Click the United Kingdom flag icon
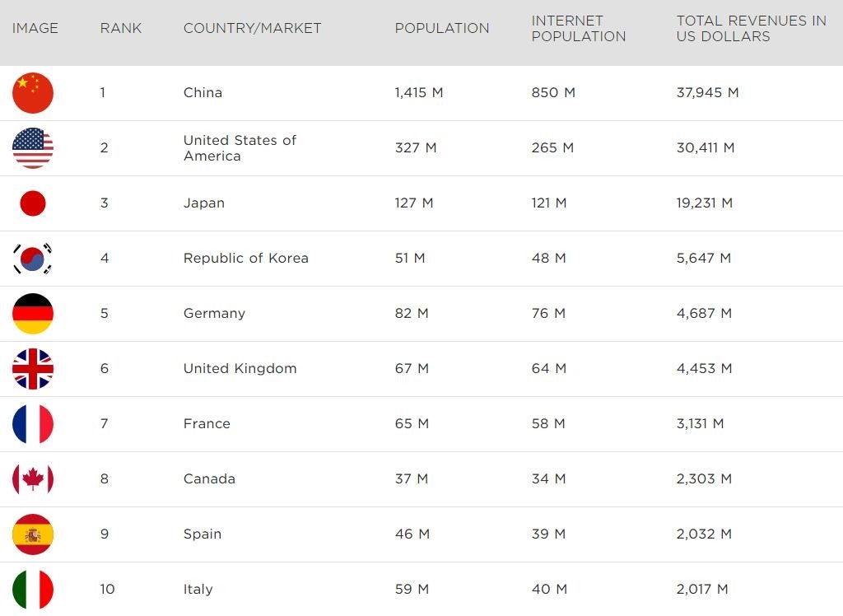The height and width of the screenshot is (616, 843). (x=33, y=369)
